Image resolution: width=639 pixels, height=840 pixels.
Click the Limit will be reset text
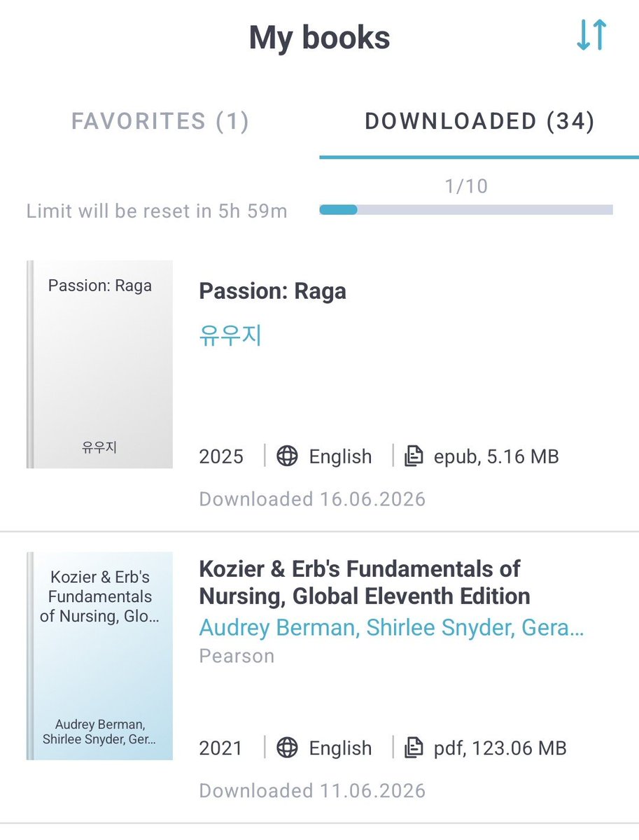click(x=157, y=211)
